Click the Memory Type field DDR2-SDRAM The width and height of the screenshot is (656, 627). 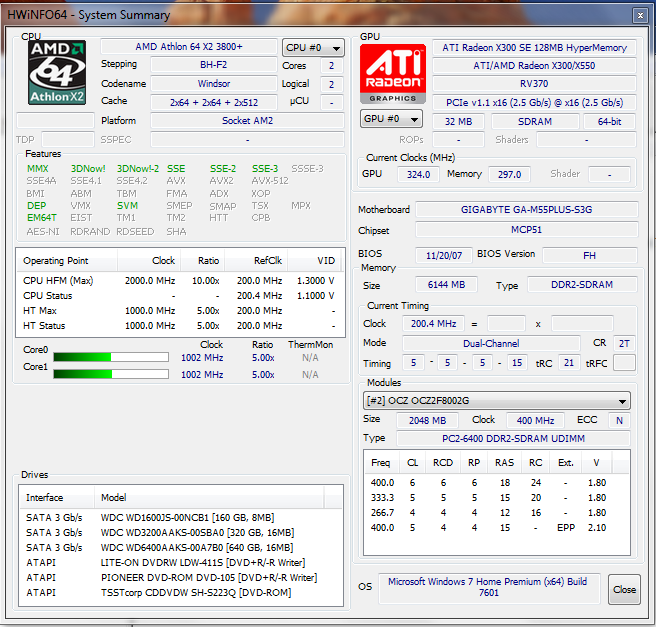point(582,285)
